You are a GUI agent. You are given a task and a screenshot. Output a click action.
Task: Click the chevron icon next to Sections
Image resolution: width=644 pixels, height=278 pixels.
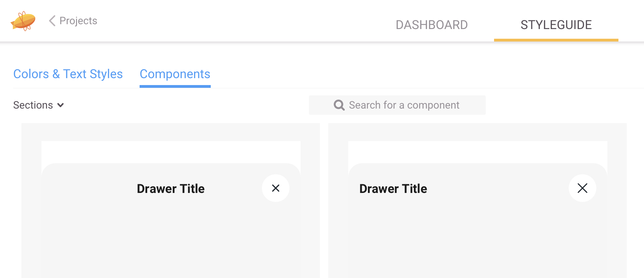[x=60, y=105]
